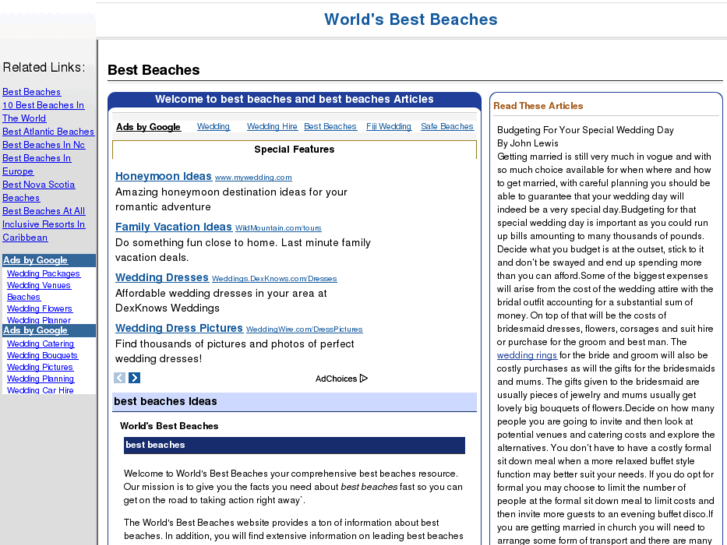Open 10 Best Beaches In The World link
The width and height of the screenshot is (727, 545).
43,112
